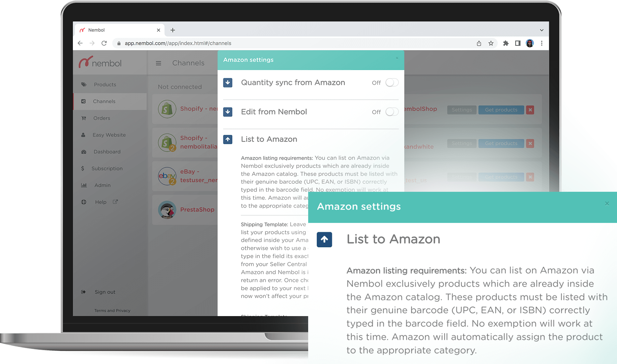Image resolution: width=617 pixels, height=364 pixels.
Task: Open the Chrome three-dot menu
Action: click(x=542, y=43)
